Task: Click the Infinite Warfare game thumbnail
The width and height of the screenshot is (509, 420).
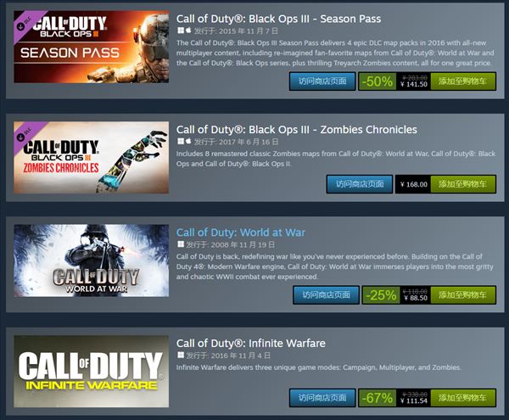Action: [x=92, y=372]
